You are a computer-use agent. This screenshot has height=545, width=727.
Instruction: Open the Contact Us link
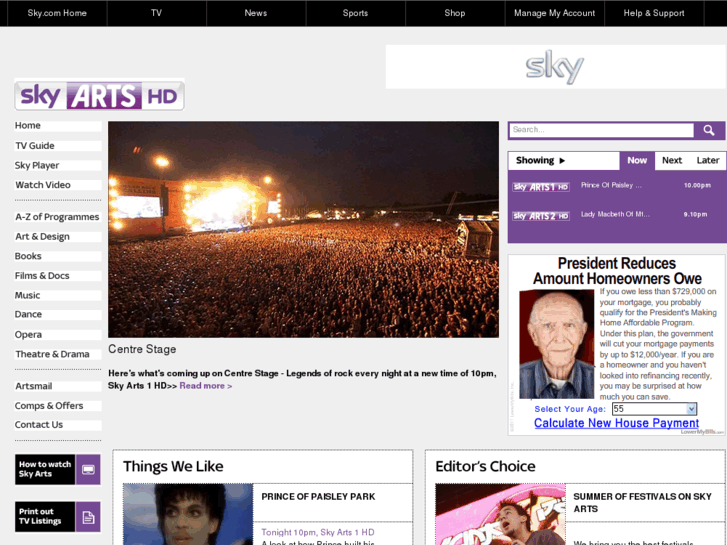(x=57, y=425)
